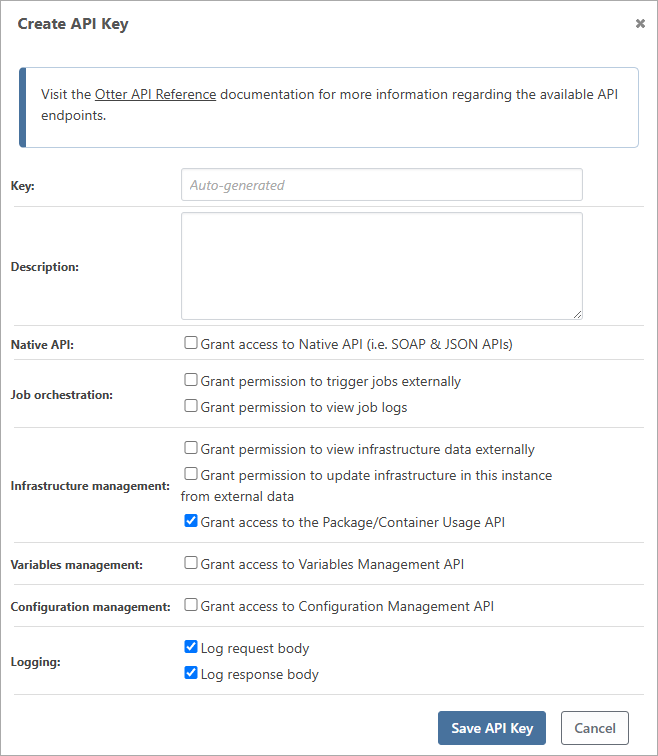Click the Job orchestration label

(x=62, y=395)
